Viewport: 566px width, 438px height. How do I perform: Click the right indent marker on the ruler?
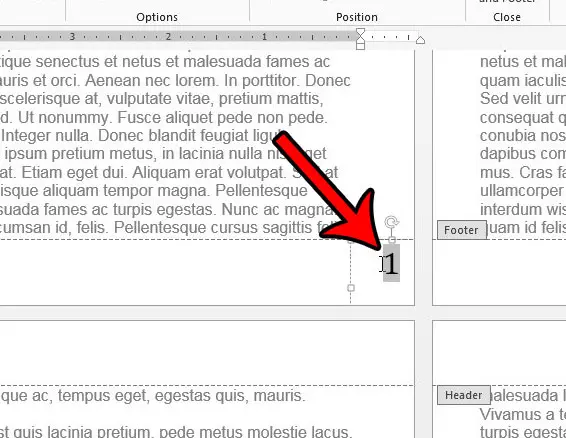click(420, 40)
